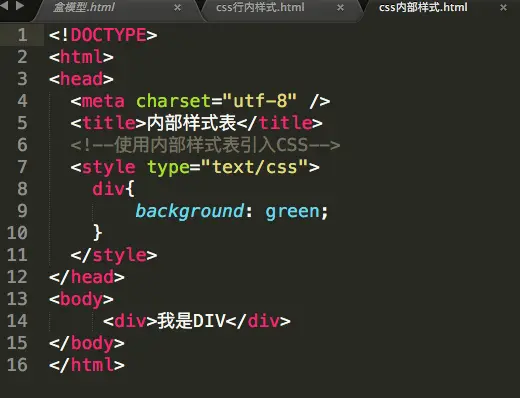Click the right tab navigation arrow

tap(20, 5)
